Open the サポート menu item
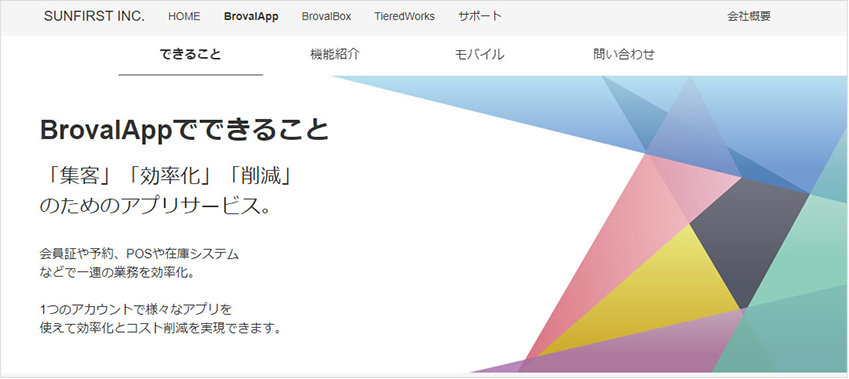This screenshot has width=849, height=379. click(x=480, y=17)
